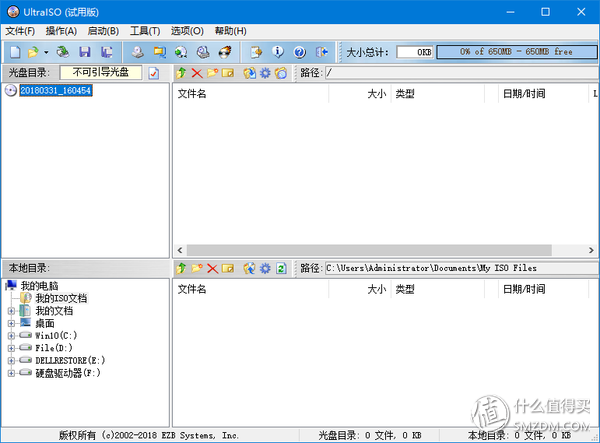
Task: Click the Exit door icon in toolbar
Action: [x=321, y=52]
